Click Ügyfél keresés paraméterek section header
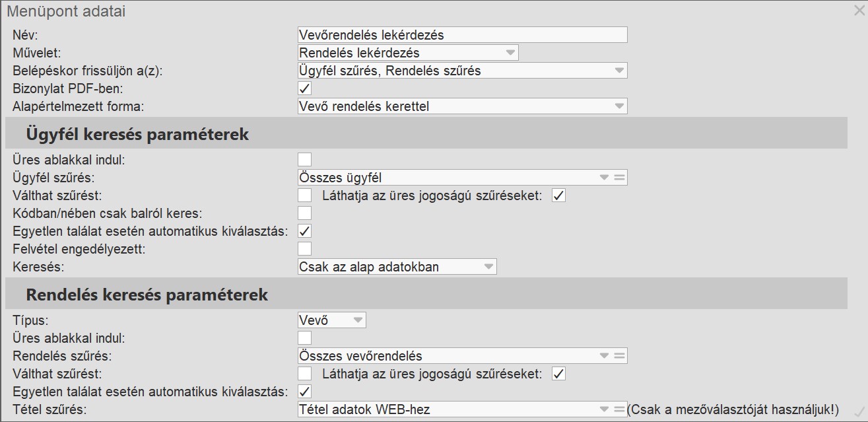Viewport: 868px width, 422px height. tap(137, 134)
